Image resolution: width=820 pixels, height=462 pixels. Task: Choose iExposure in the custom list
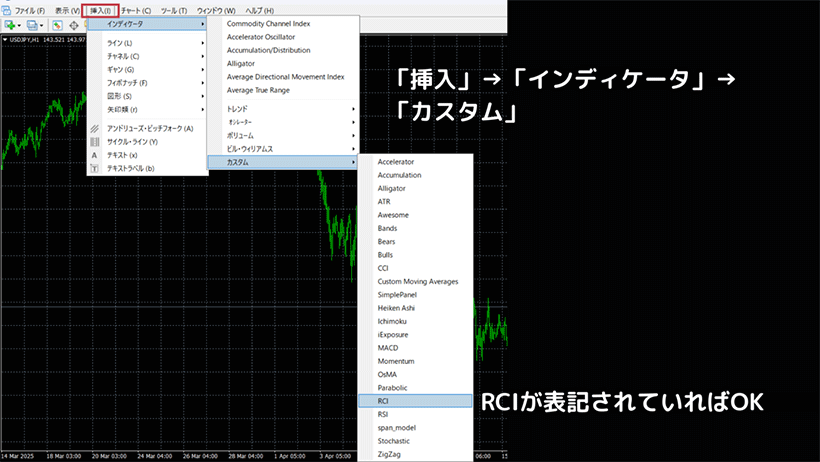(x=415, y=335)
